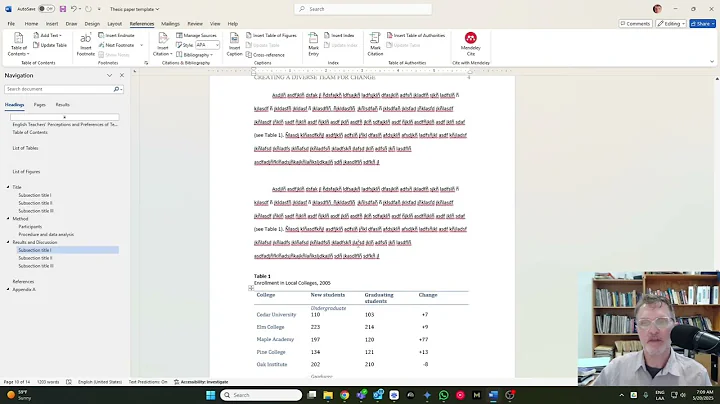720x404 pixels.
Task: Click the table move handle above College
Action: 251,288
